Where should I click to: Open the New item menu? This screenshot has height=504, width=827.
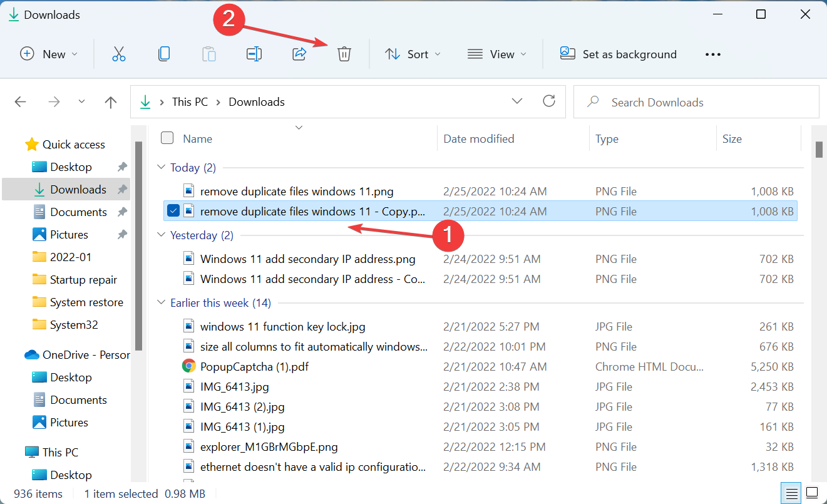pyautogui.click(x=49, y=54)
